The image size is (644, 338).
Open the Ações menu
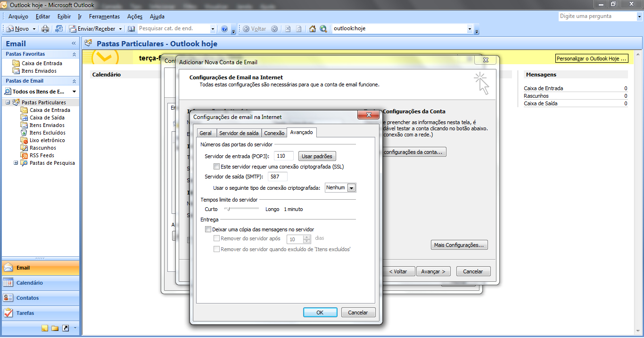[x=135, y=17]
